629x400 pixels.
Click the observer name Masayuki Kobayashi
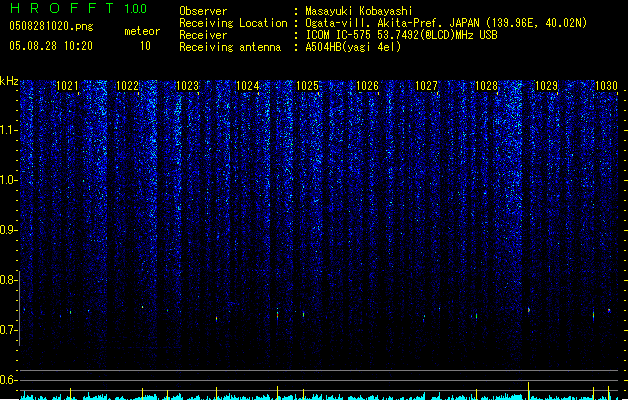359,11
